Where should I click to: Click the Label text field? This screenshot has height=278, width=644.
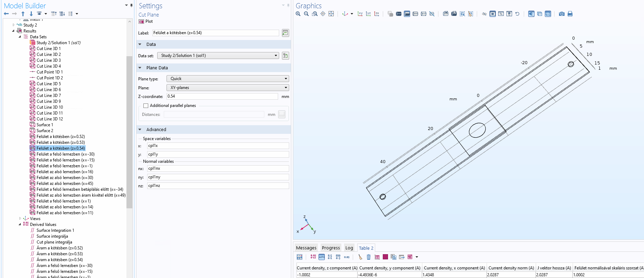(x=216, y=33)
